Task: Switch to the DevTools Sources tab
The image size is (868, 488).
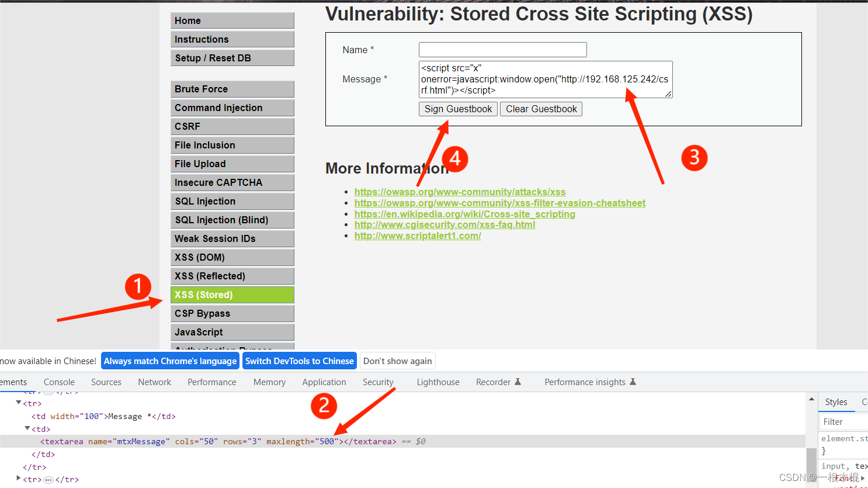Action: (106, 382)
